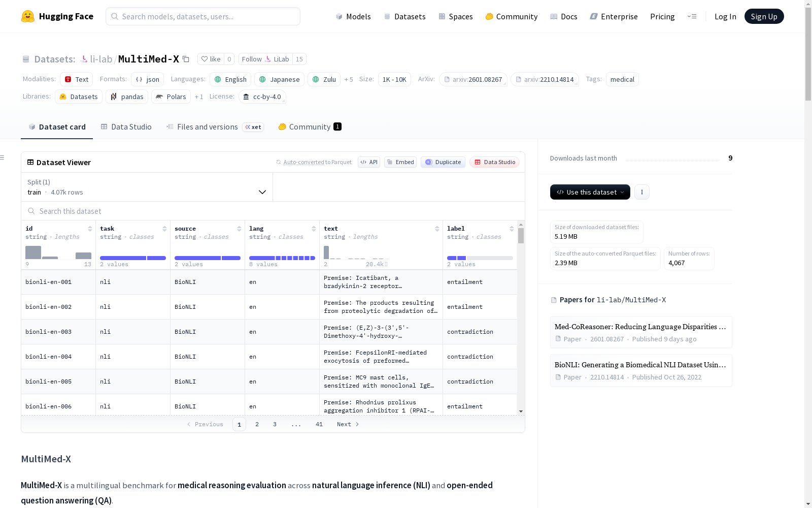Sort by the label column
The image size is (812, 508).
[512, 229]
